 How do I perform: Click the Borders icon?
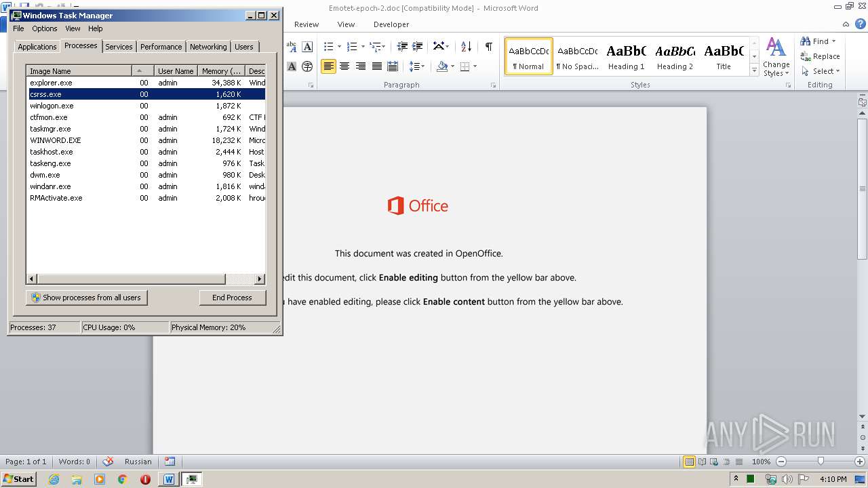[465, 66]
